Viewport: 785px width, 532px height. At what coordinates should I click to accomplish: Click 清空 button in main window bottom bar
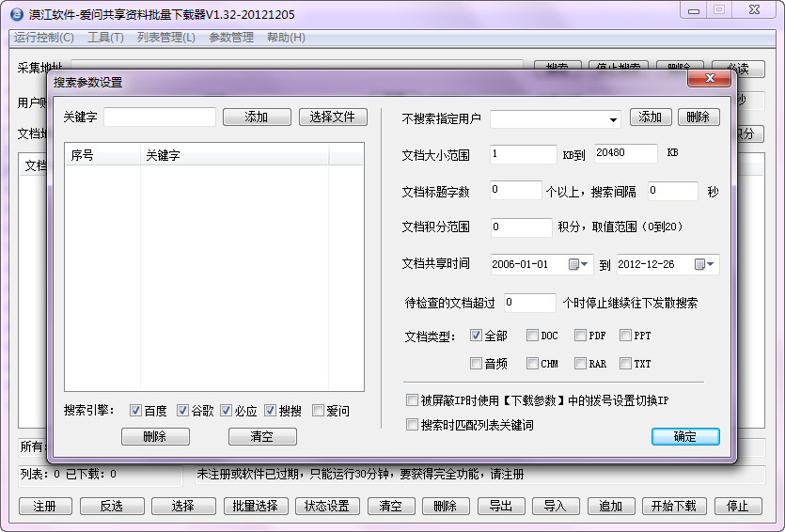tap(391, 506)
